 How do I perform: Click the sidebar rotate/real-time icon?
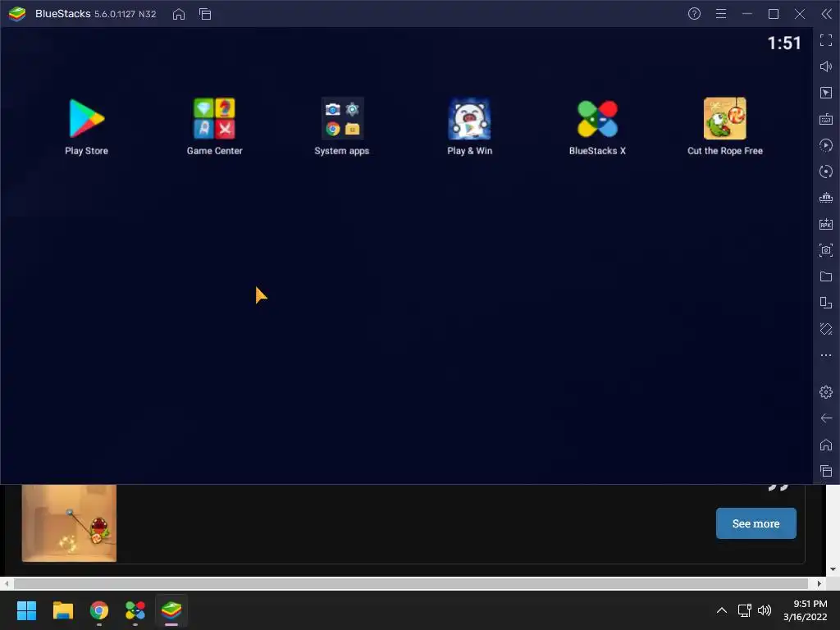(x=826, y=171)
